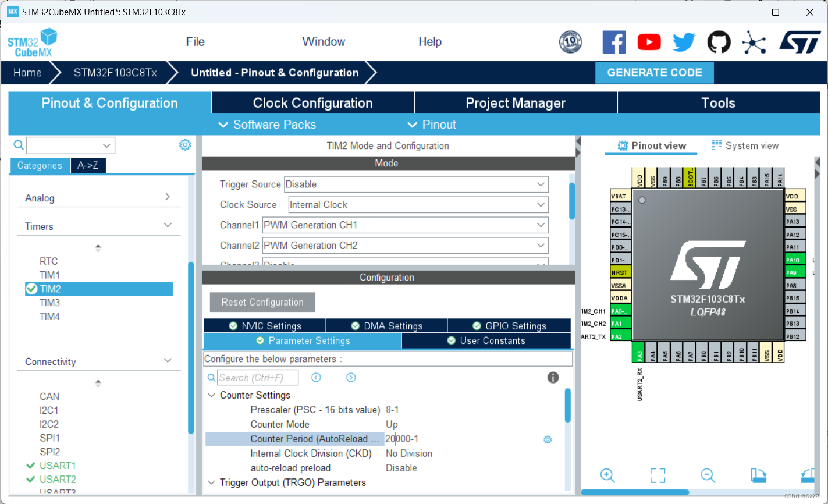Image resolution: width=828 pixels, height=504 pixels.
Task: Open the NVIC Settings tab
Action: pos(265,326)
